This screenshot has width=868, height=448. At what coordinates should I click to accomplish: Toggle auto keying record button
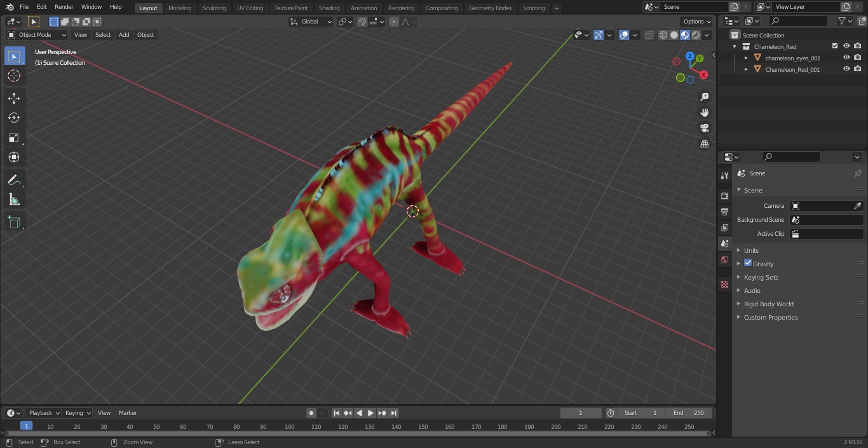click(311, 413)
